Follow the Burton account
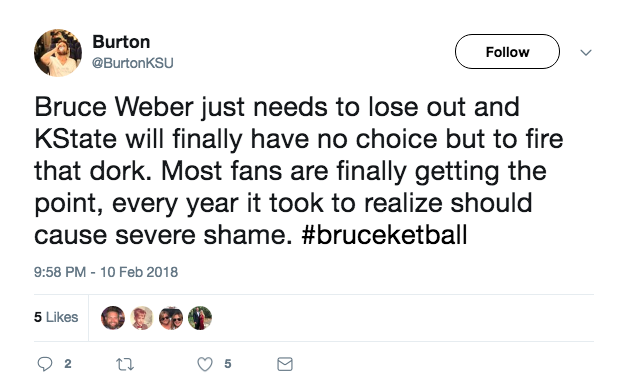Screen dimensions: 630x382 [507, 51]
